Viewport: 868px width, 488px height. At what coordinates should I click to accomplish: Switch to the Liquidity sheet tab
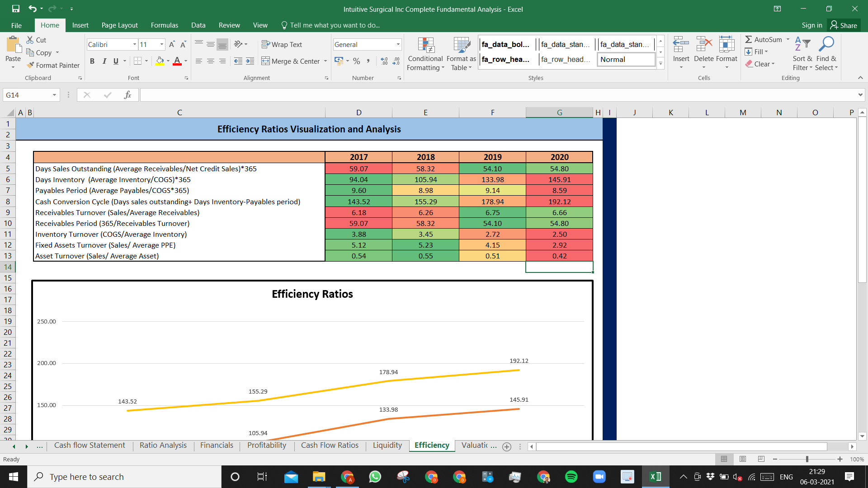coord(387,445)
